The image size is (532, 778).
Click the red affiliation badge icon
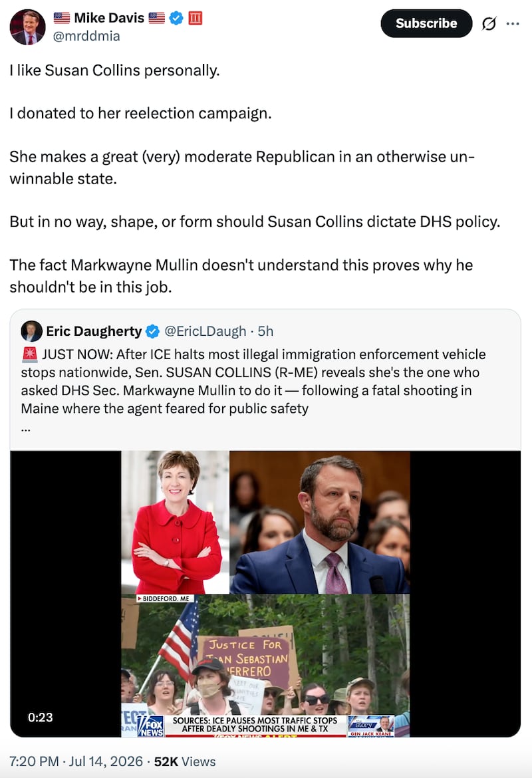196,19
